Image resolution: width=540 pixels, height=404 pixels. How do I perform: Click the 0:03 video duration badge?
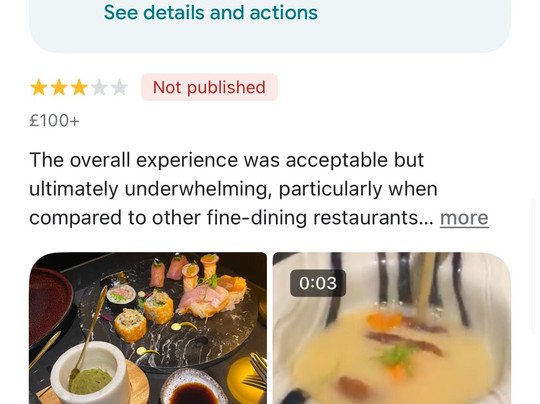[318, 283]
